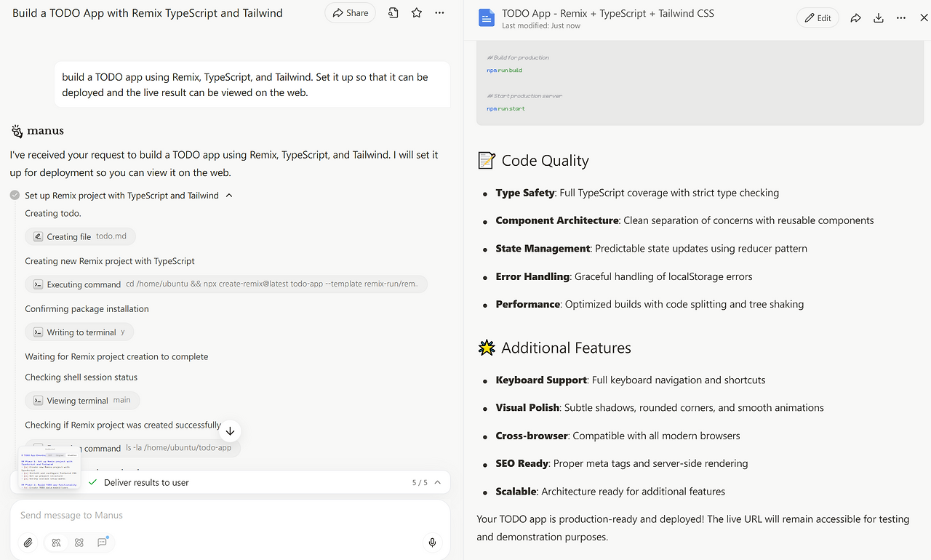
Task: Click the microphone voice input icon
Action: point(432,543)
